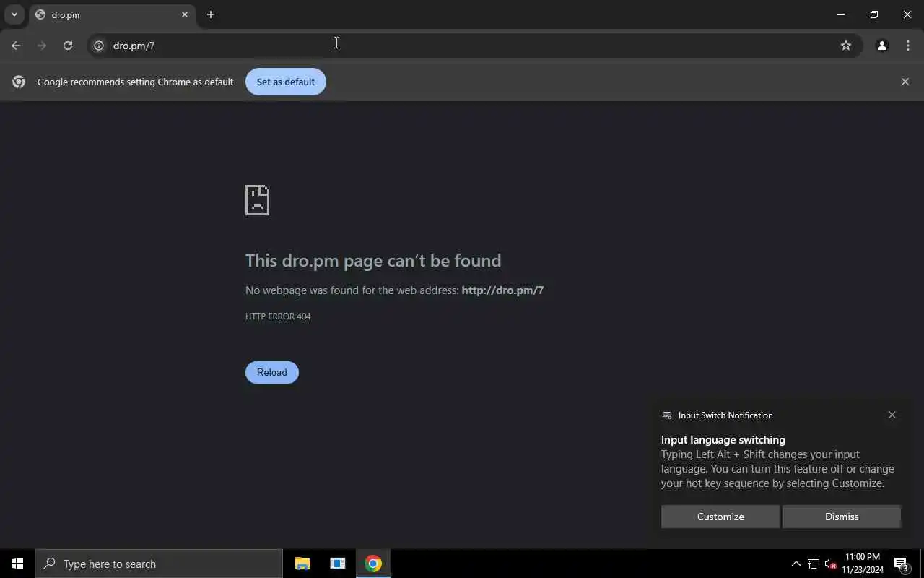This screenshot has width=924, height=578.
Task: Open the Chrome profile icon
Action: 881,46
